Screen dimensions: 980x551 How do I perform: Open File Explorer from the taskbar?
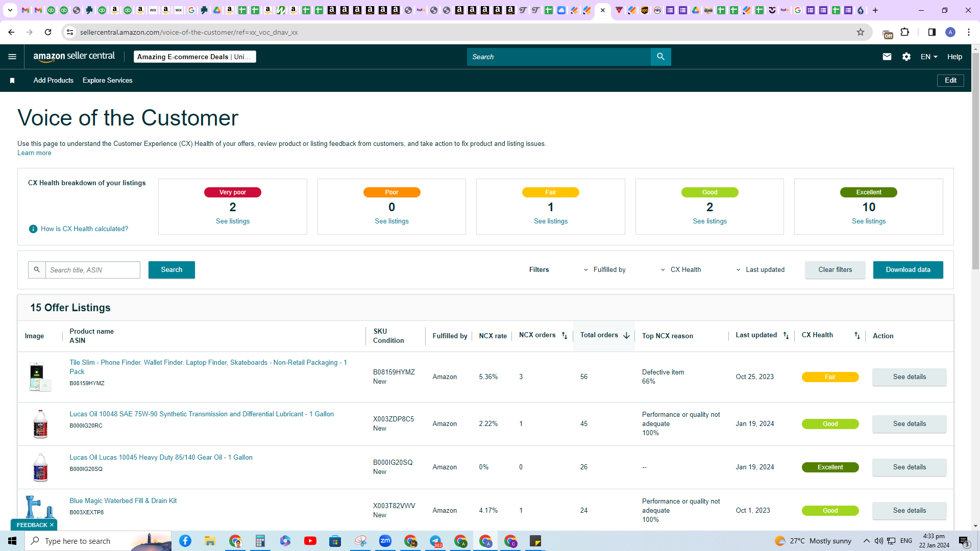point(210,541)
